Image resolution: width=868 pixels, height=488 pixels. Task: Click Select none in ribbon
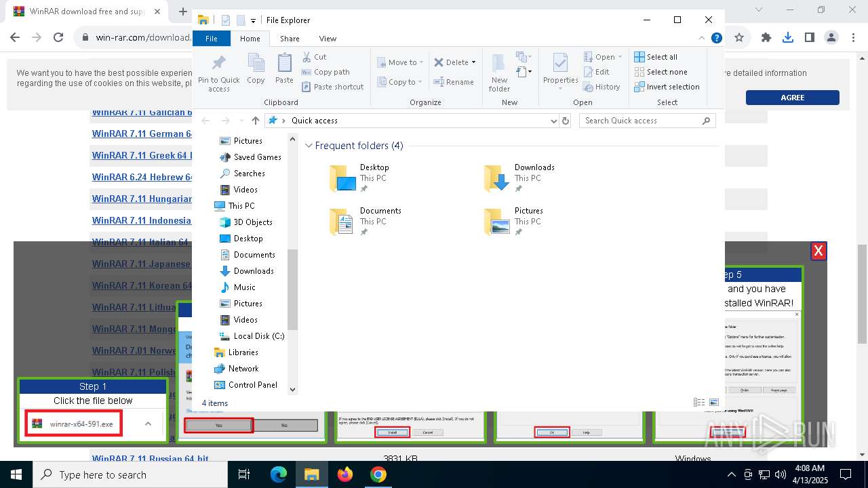[x=660, y=72]
